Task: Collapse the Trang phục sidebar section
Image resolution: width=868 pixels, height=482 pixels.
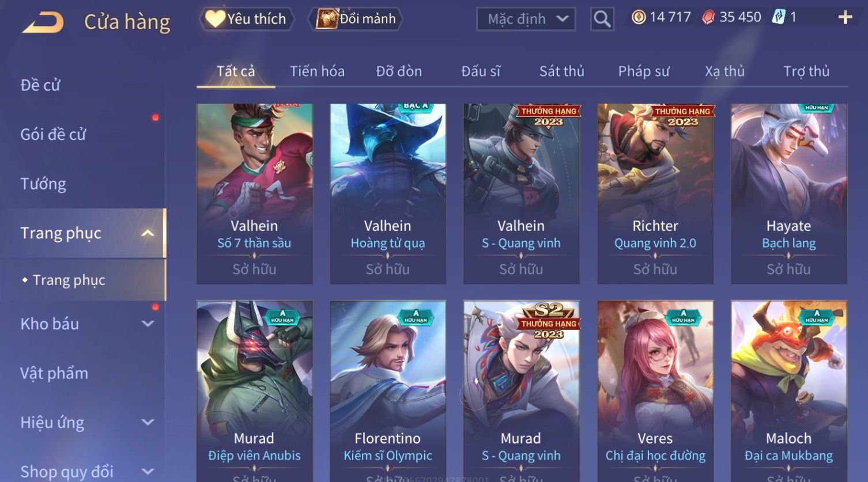Action: 148,233
